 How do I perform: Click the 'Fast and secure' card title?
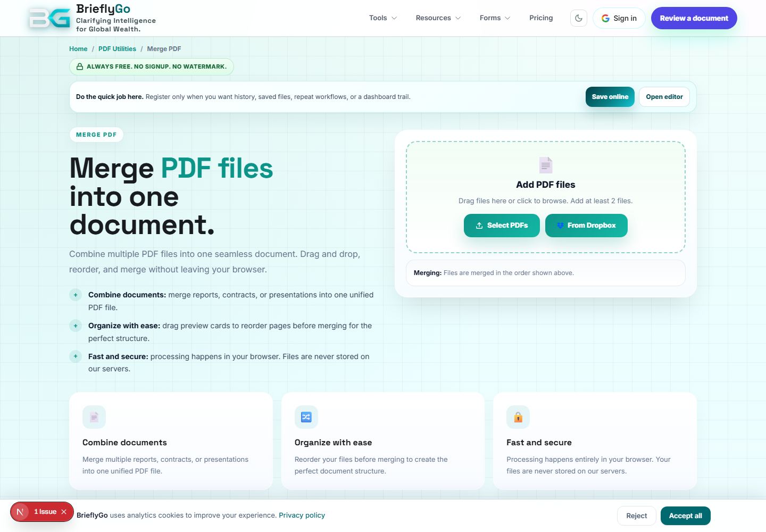[x=539, y=443]
